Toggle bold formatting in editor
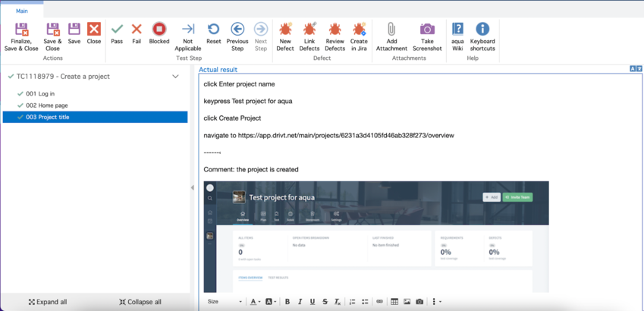Image resolution: width=644 pixels, height=311 pixels. [x=287, y=302]
